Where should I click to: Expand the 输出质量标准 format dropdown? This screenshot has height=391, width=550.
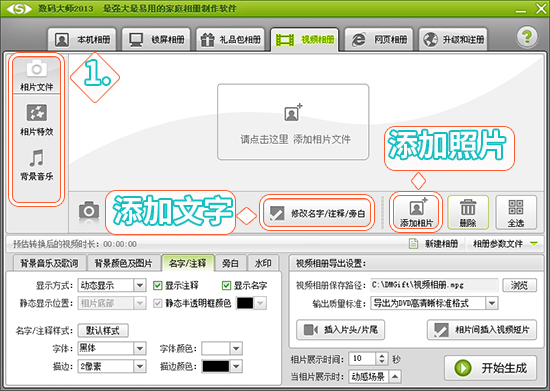pyautogui.click(x=492, y=303)
